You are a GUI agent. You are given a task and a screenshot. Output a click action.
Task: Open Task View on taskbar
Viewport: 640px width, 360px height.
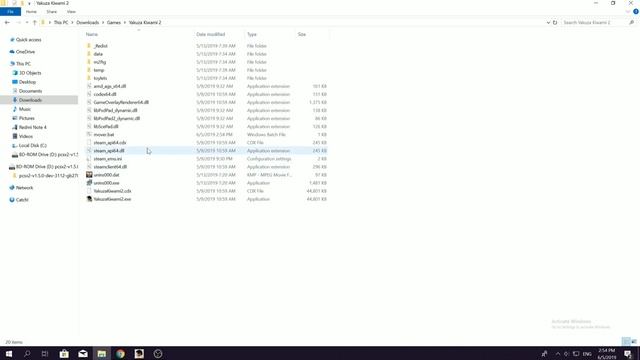(45, 353)
